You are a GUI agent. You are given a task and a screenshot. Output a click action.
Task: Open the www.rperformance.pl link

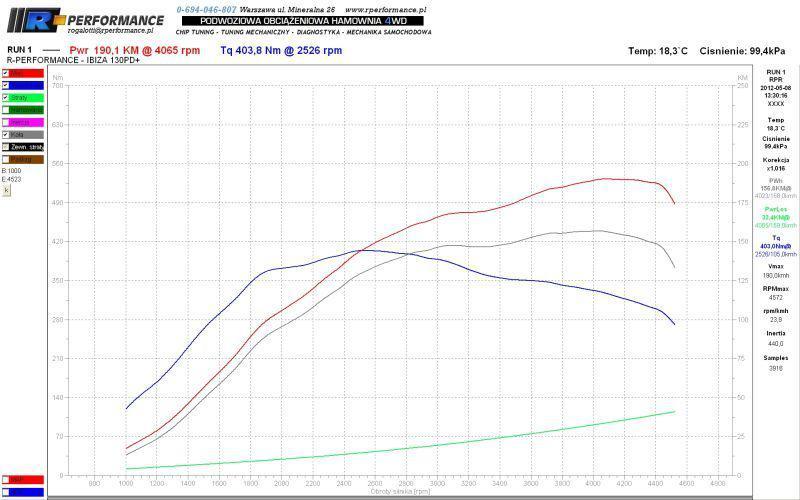[x=385, y=10]
